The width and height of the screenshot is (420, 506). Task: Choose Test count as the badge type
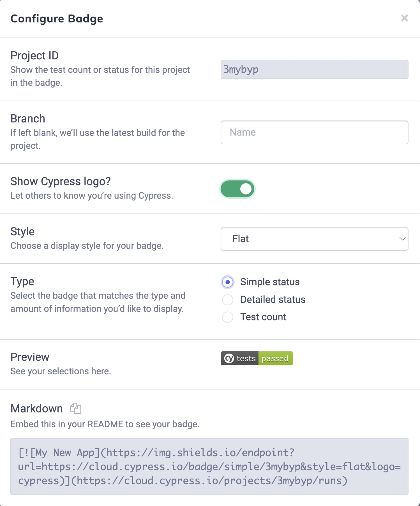[x=227, y=317]
